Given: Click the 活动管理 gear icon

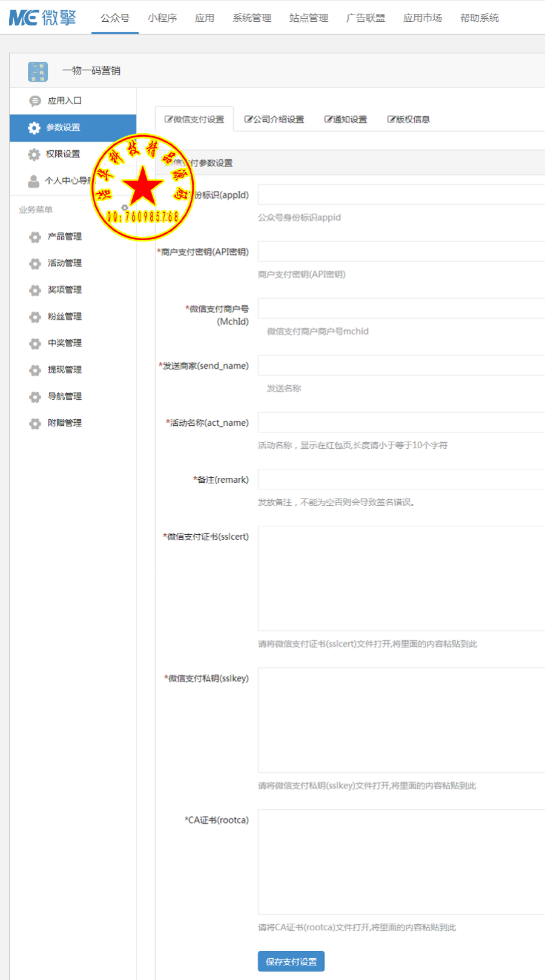Looking at the screenshot, I should coord(35,263).
